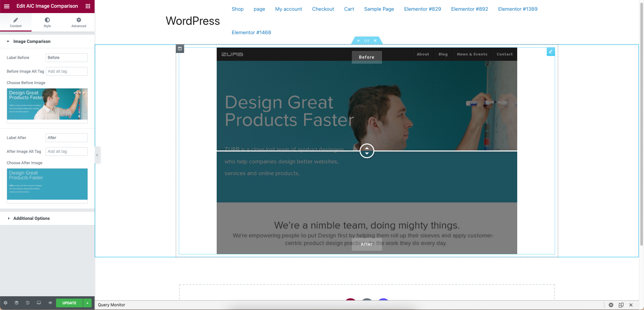The width and height of the screenshot is (644, 310).
Task: Collapse the Elementor side panel
Action: [x=97, y=155]
